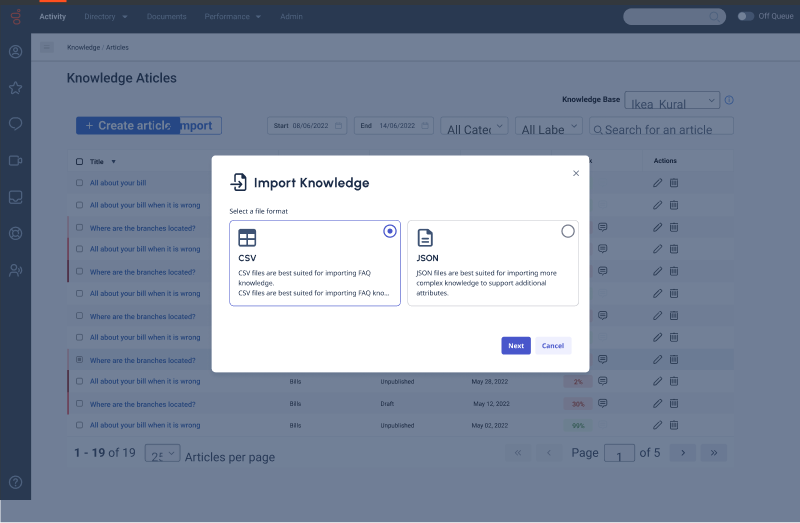Check the May 02, 2022 row checkbox
Screen dimensions: 800x523
pos(80,425)
